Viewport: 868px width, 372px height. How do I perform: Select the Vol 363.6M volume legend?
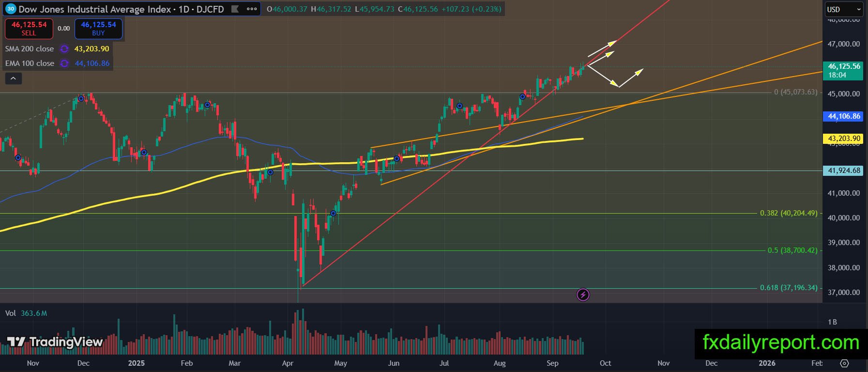pos(26,313)
